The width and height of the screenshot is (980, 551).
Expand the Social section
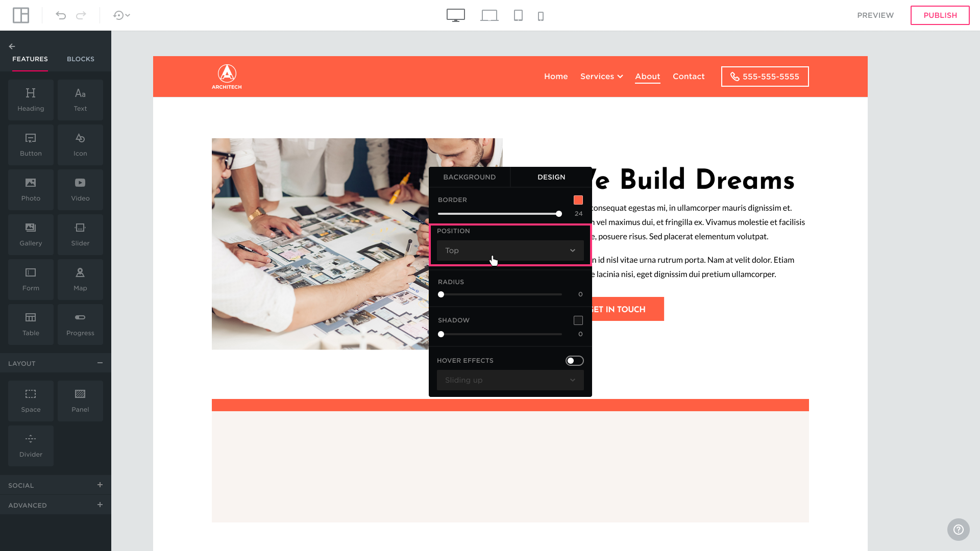(100, 485)
